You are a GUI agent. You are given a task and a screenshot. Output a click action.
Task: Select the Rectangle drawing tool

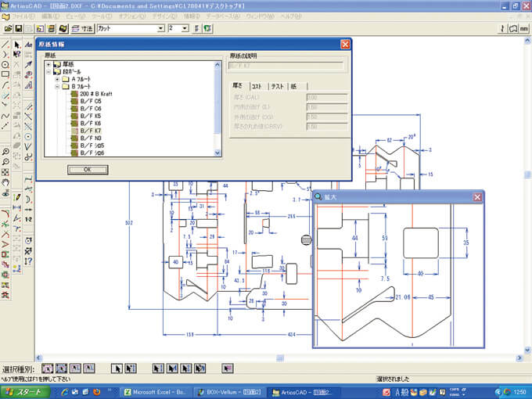tap(5, 74)
